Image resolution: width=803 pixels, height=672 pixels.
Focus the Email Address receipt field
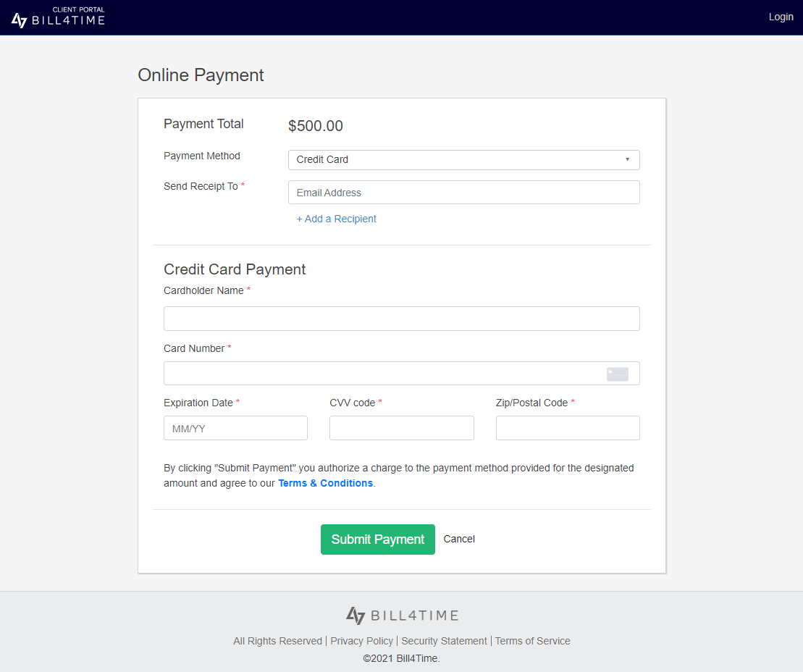tap(463, 192)
